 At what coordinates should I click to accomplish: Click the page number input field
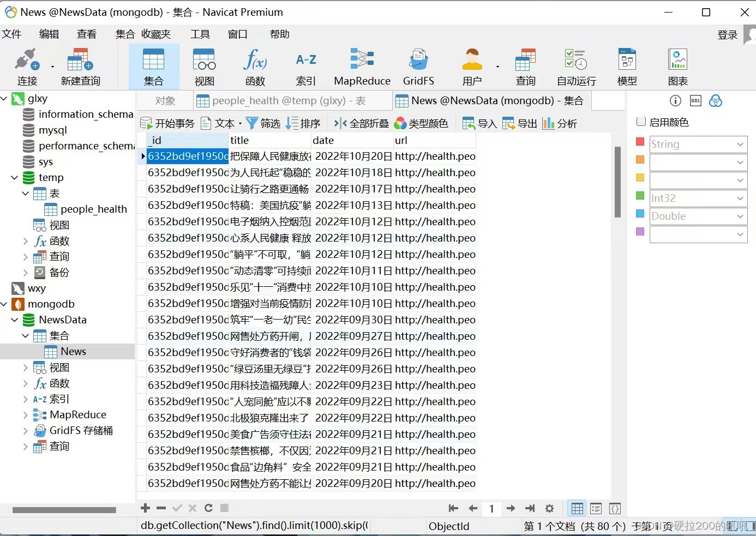(x=491, y=509)
